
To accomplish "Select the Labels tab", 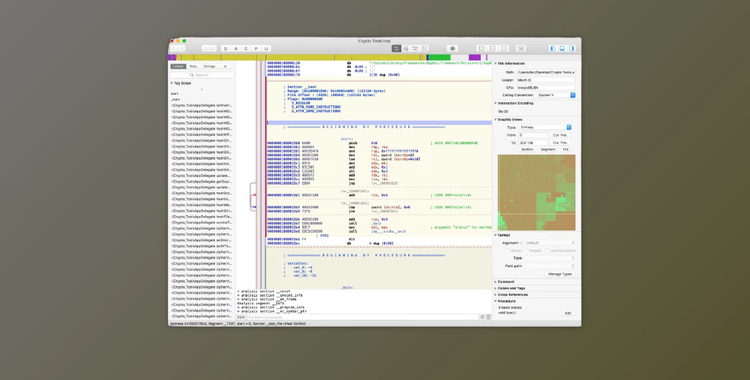I will tap(178, 67).
